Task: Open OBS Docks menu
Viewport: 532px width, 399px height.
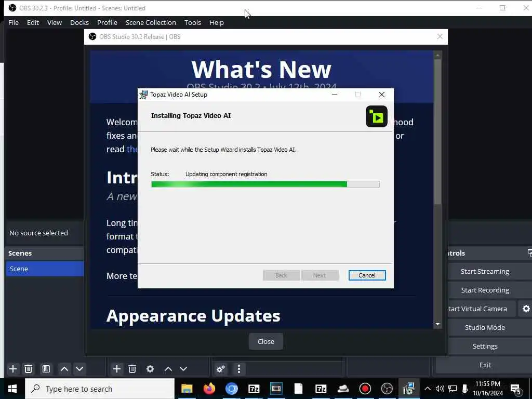Action: click(79, 22)
